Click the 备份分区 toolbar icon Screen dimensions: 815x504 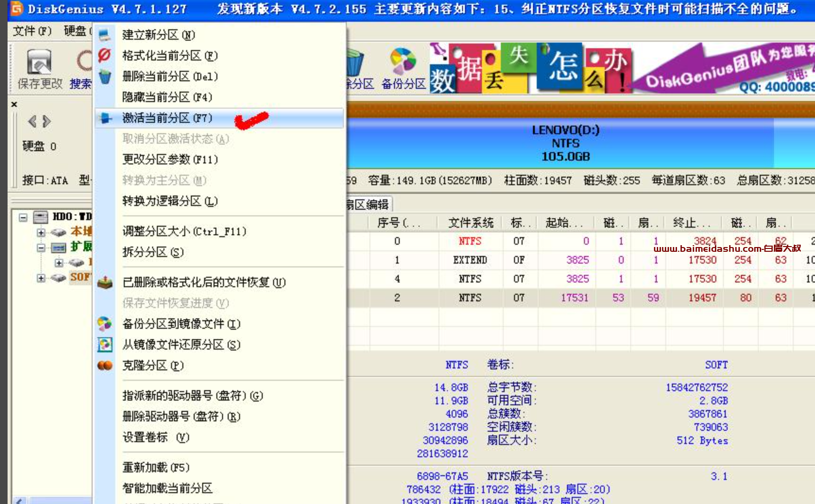tap(403, 61)
